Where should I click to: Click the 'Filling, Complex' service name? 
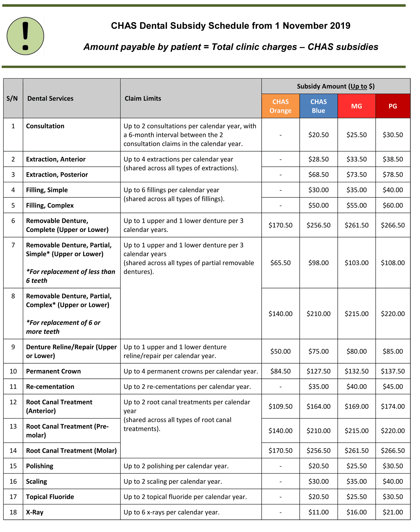pyautogui.click(x=50, y=205)
